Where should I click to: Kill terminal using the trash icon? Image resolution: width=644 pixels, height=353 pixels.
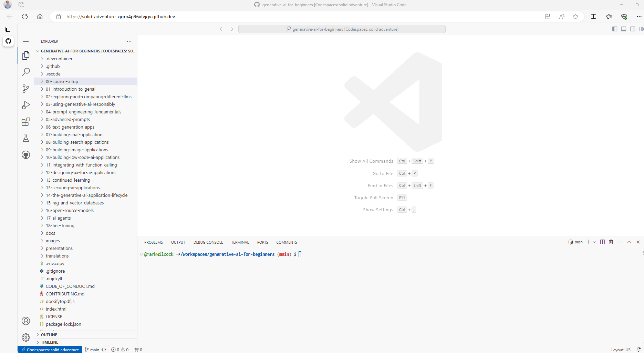[611, 242]
